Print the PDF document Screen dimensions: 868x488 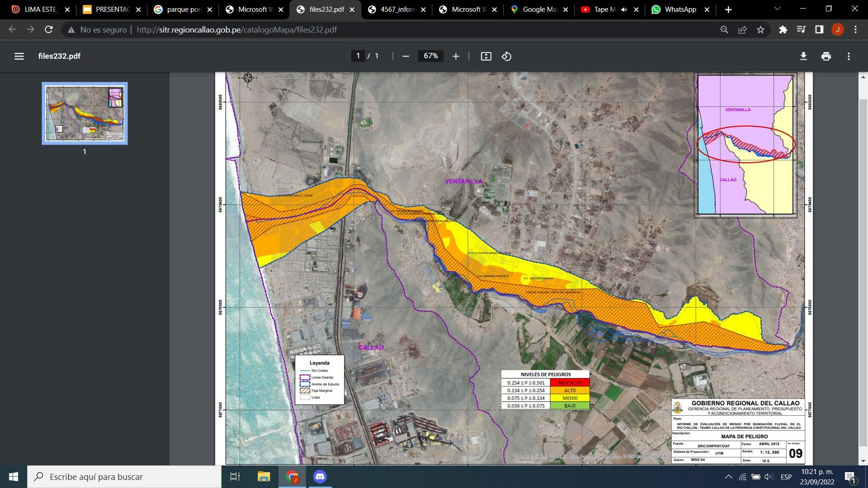(826, 56)
